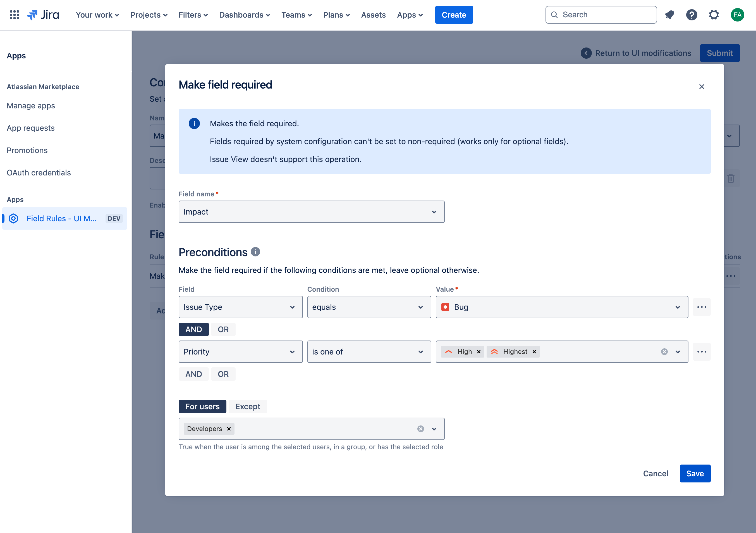Open the 'is one of' condition dropdown
756x533 pixels.
pyautogui.click(x=369, y=352)
